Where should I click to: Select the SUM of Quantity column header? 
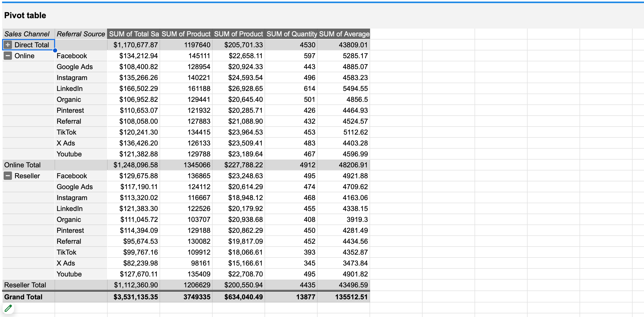coord(291,34)
